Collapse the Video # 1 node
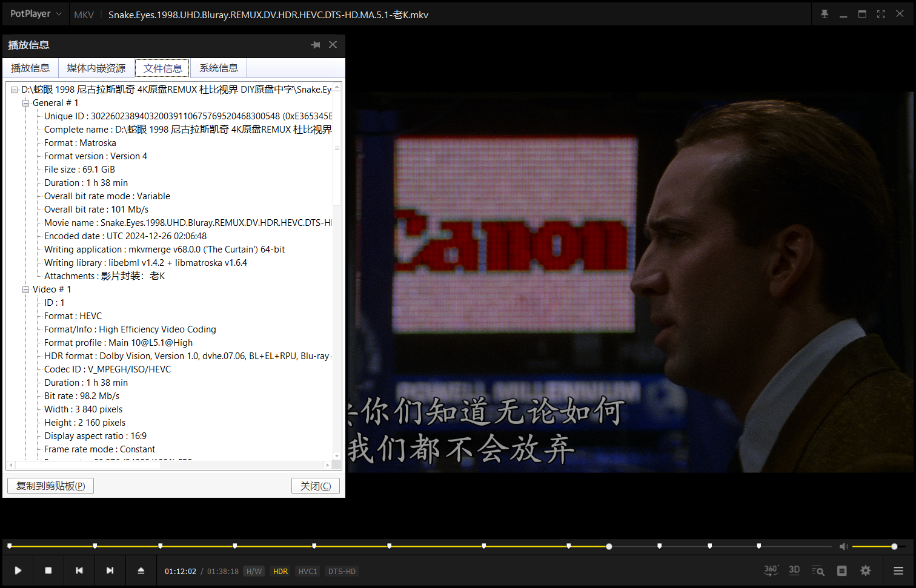Image resolution: width=916 pixels, height=588 pixels. [x=25, y=289]
